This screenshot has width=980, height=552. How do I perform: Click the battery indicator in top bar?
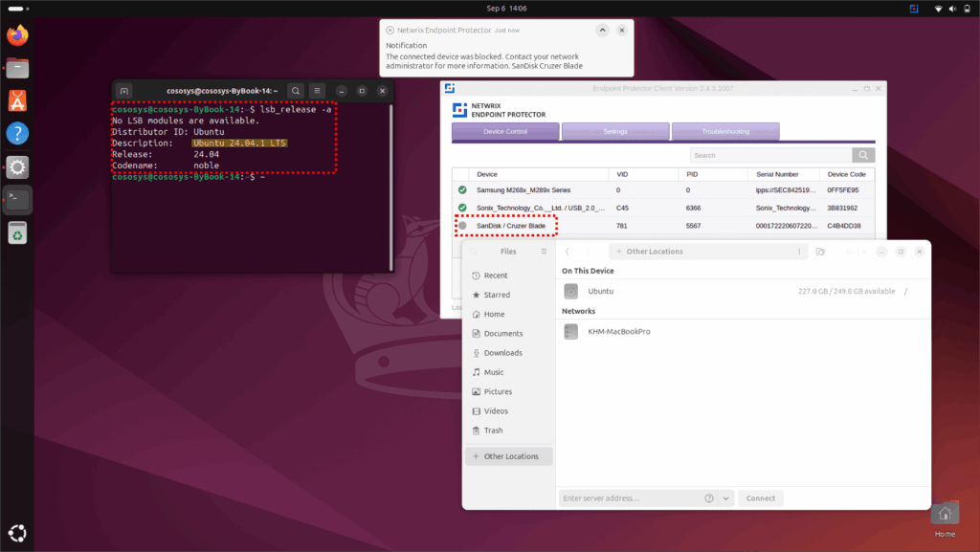point(967,9)
